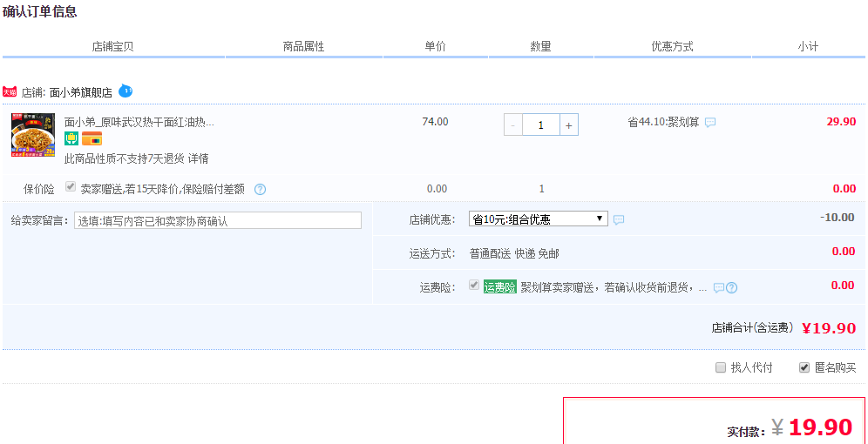Click the noodle product thumbnail image
Screen dimensions: 868x444
33,135
